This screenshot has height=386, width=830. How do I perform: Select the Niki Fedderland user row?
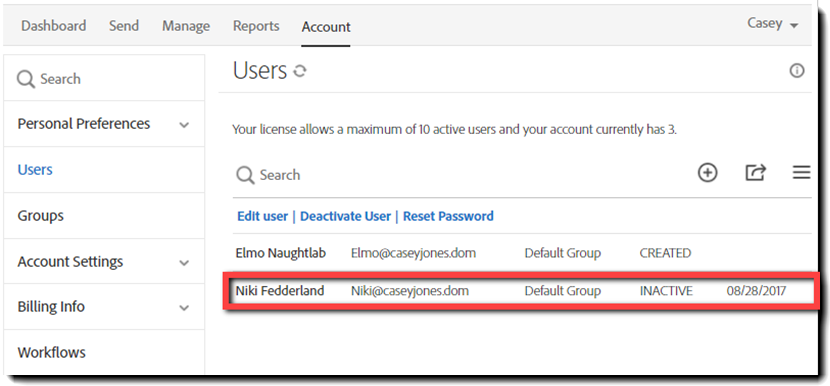click(521, 291)
